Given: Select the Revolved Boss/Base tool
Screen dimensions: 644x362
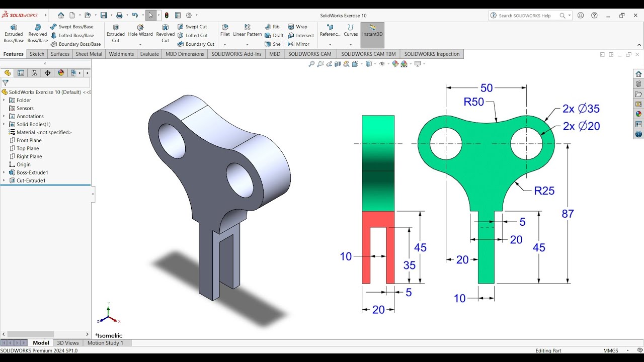Looking at the screenshot, I should tap(37, 33).
